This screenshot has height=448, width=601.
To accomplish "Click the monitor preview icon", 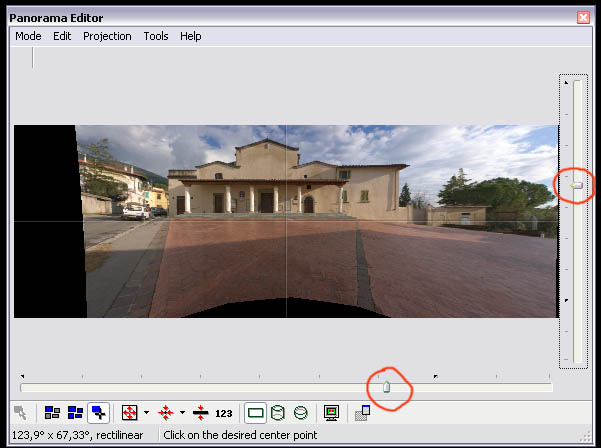I will click(332, 413).
